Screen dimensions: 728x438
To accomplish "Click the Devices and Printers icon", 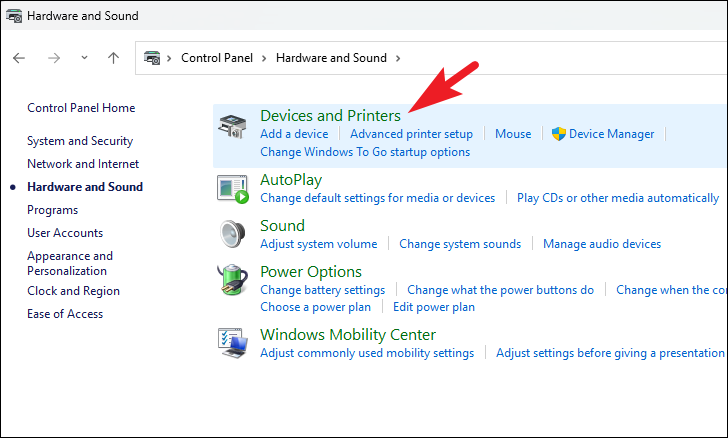I will click(233, 126).
